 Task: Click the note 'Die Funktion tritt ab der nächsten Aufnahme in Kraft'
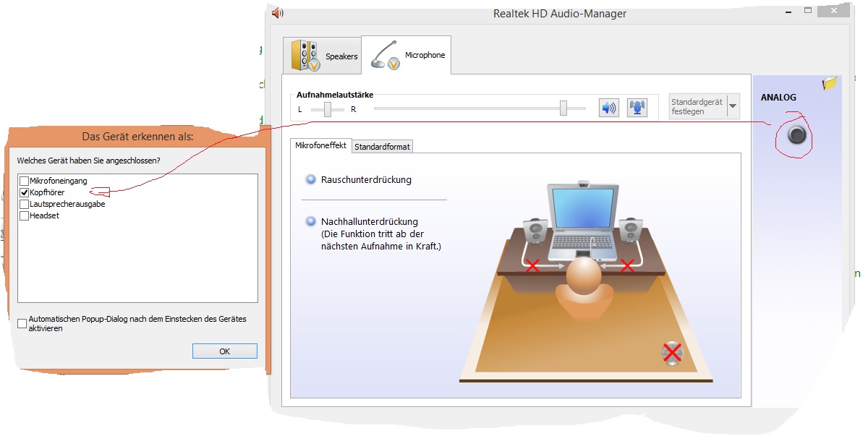point(380,240)
